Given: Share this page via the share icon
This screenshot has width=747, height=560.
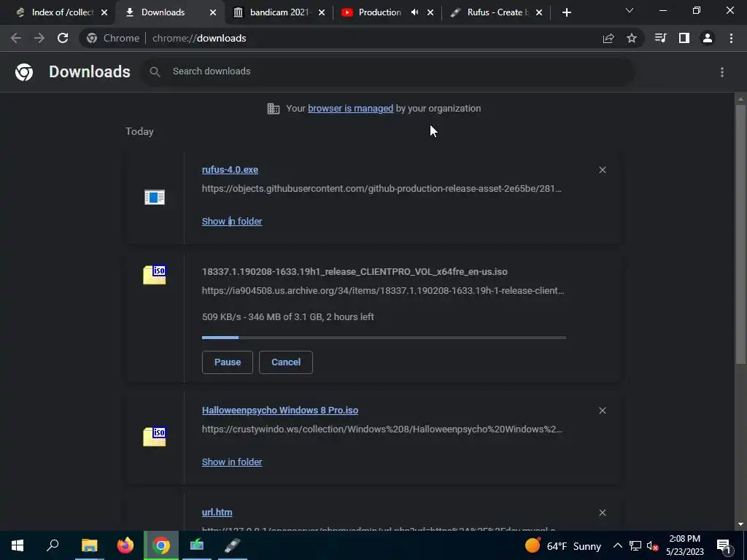Looking at the screenshot, I should coord(608,38).
